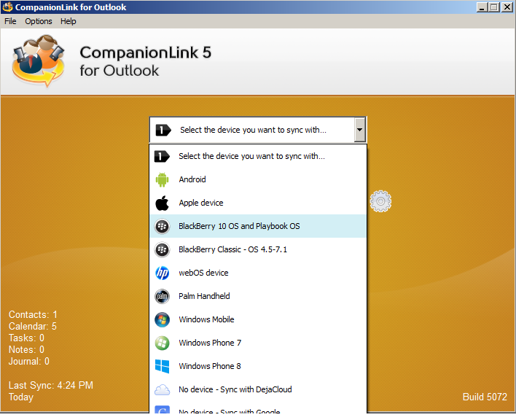The height and width of the screenshot is (420, 516).
Task: Click the Palm Handheld icon
Action: tap(163, 296)
